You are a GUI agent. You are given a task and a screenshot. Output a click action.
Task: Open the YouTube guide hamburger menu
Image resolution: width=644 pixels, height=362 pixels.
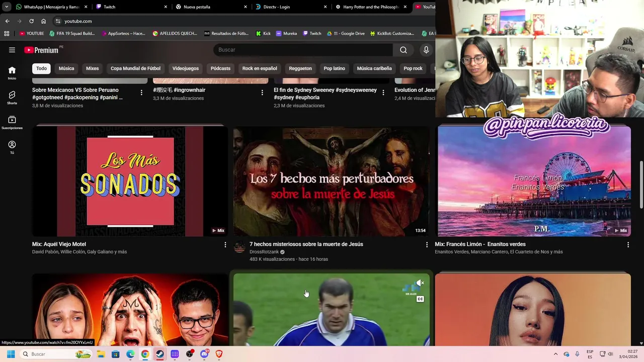pos(12,50)
